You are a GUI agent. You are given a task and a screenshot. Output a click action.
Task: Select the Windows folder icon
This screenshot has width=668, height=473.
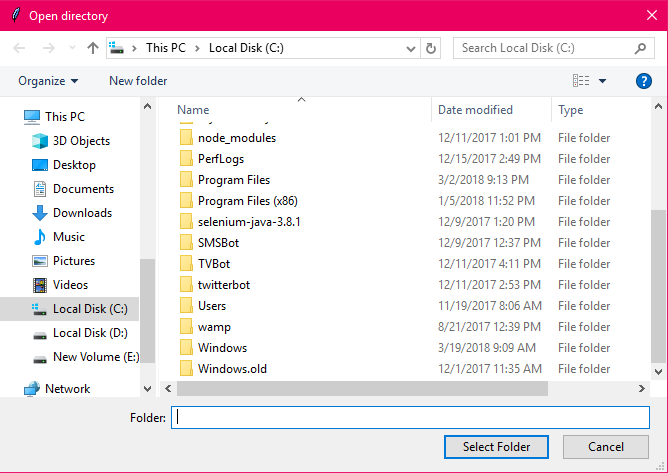(186, 348)
